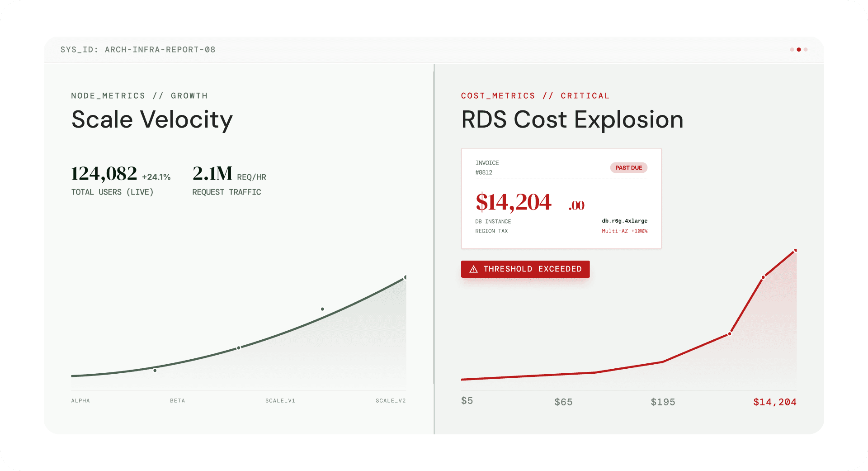Click the Scale_V2 endpoint on green chart
This screenshot has width=868, height=471.
point(405,277)
